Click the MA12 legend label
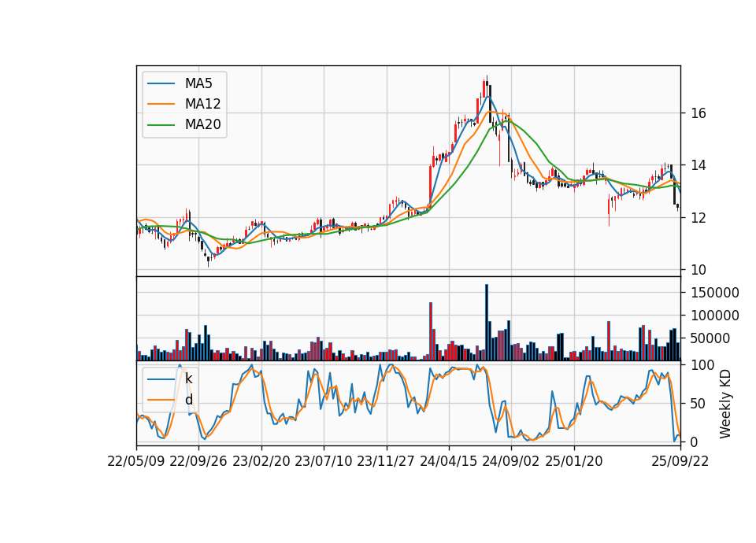Screen dimensions: 756x543 202,104
